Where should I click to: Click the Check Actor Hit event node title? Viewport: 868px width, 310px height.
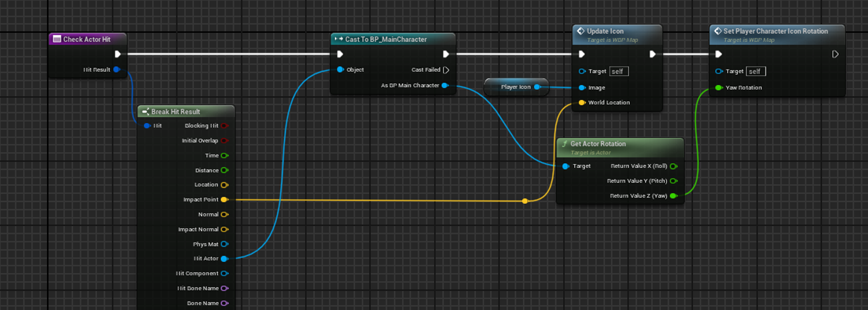pyautogui.click(x=87, y=39)
